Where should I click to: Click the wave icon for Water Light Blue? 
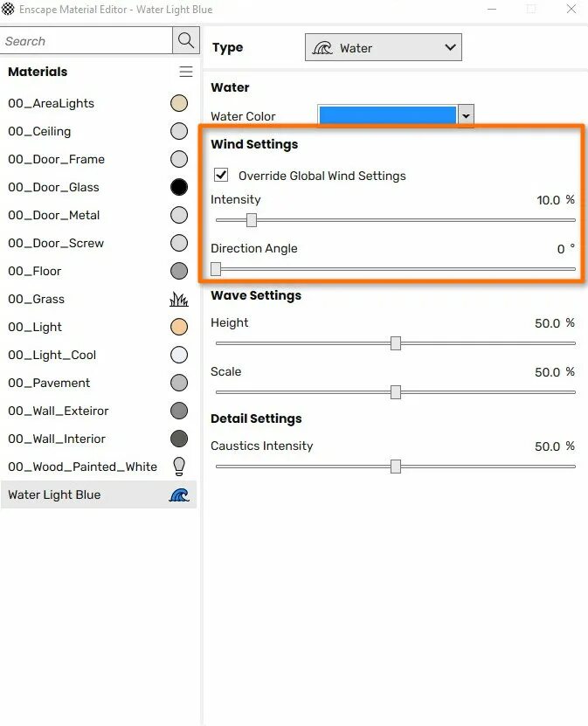[179, 495]
